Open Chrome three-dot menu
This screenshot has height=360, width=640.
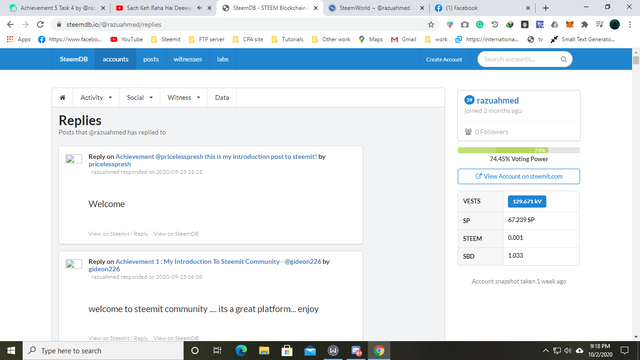click(630, 24)
